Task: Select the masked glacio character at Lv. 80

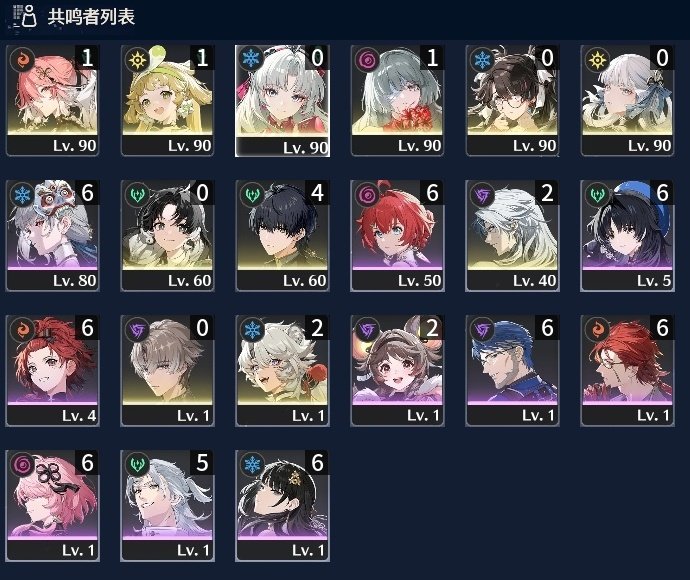Action: 52,235
